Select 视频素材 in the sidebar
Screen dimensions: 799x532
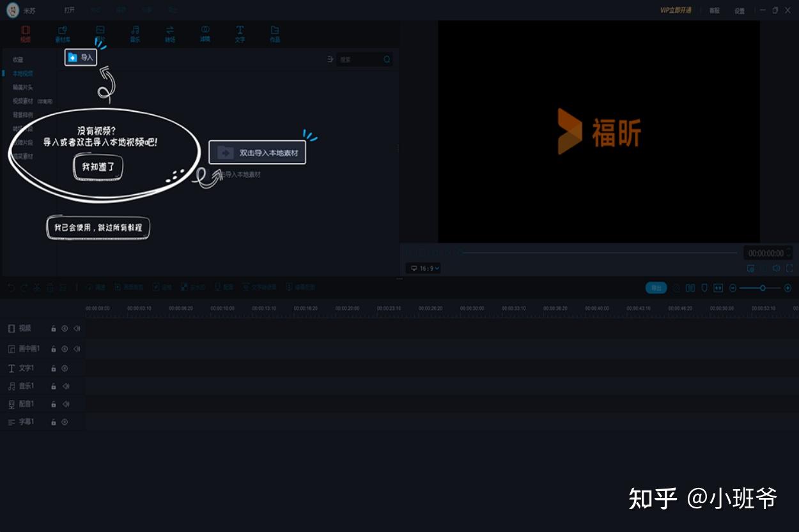(x=23, y=101)
